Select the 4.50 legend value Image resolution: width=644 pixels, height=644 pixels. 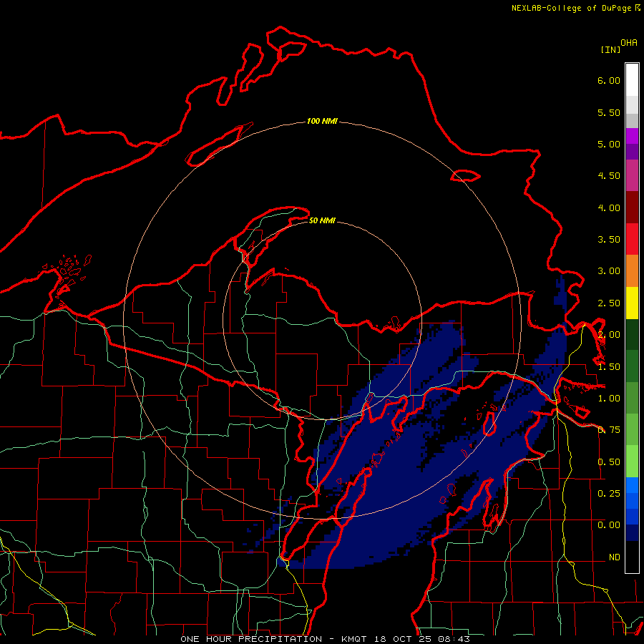pyautogui.click(x=609, y=176)
